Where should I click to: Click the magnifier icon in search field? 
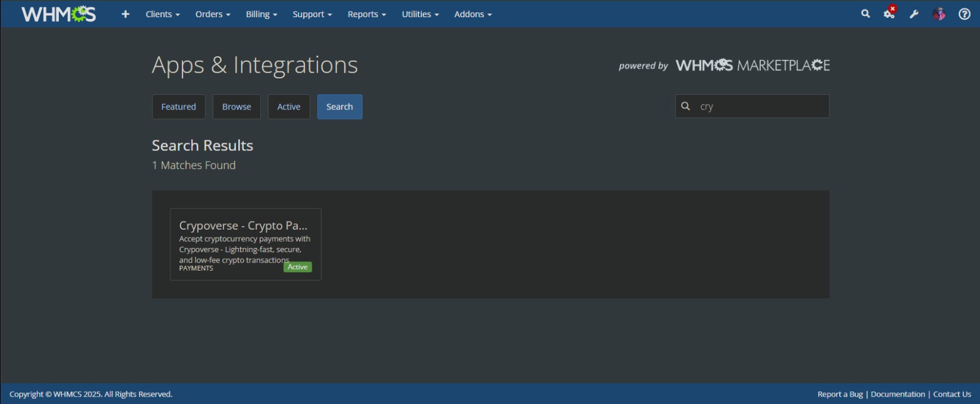pos(686,107)
